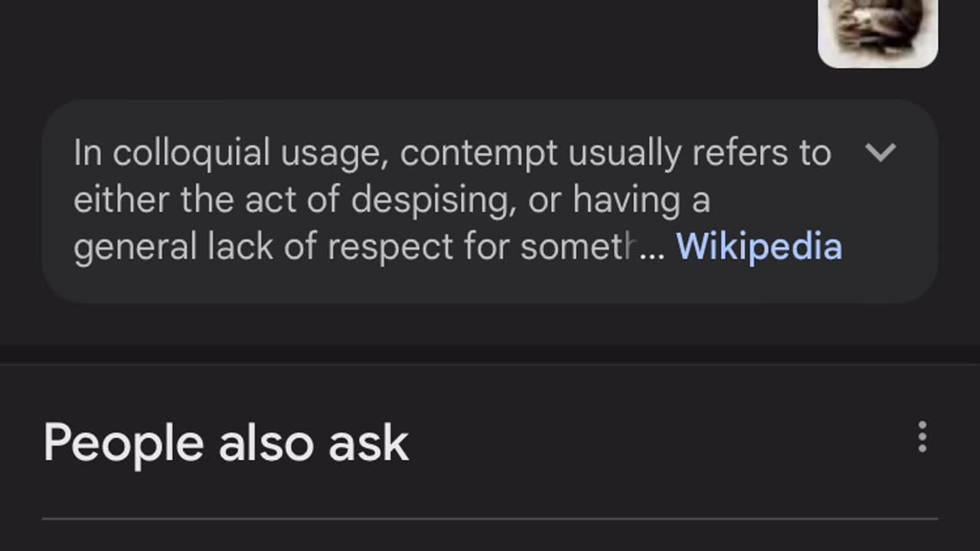Viewport: 980px width, 551px height.
Task: Click the word "contempt" in the description
Action: (x=479, y=153)
